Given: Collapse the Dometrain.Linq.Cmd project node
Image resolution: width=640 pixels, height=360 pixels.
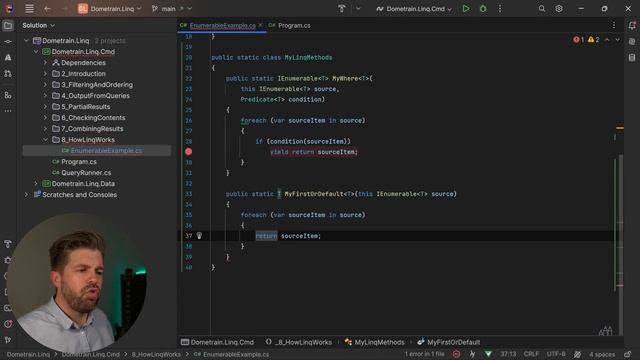Looking at the screenshot, I should pyautogui.click(x=36, y=52).
